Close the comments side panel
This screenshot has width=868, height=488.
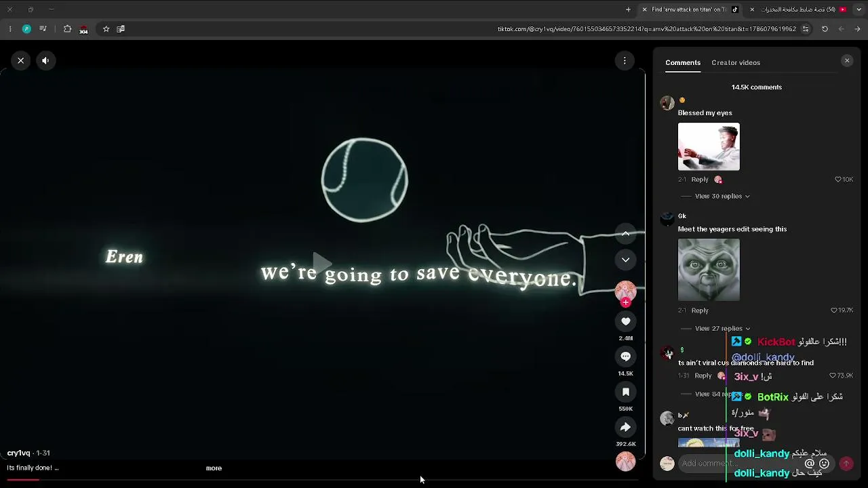(x=847, y=61)
